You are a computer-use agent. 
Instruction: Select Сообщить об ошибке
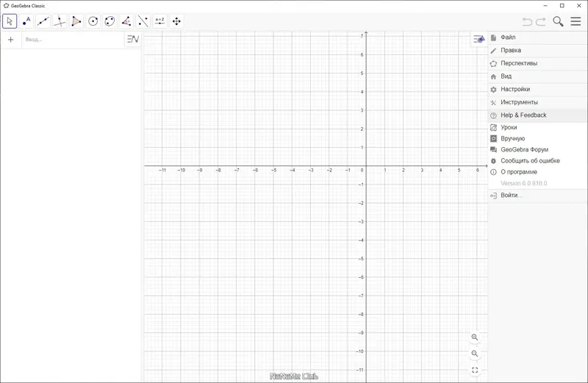pos(538,160)
